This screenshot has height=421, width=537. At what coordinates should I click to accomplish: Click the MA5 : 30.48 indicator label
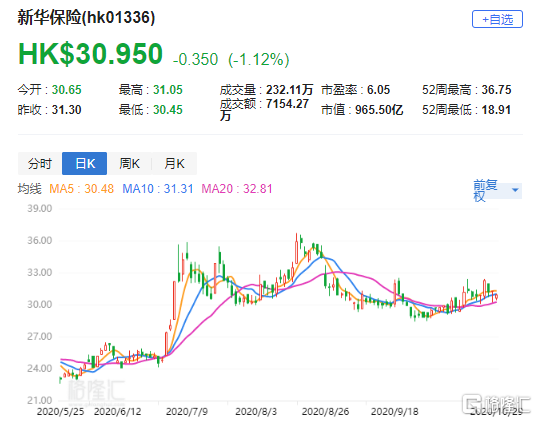pyautogui.click(x=82, y=189)
